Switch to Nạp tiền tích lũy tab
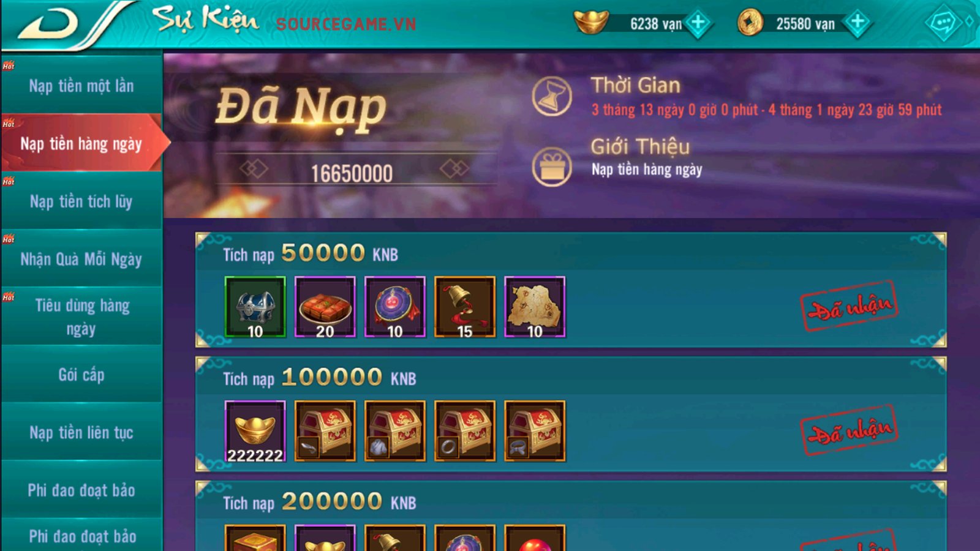Image resolution: width=980 pixels, height=551 pixels. [x=81, y=201]
